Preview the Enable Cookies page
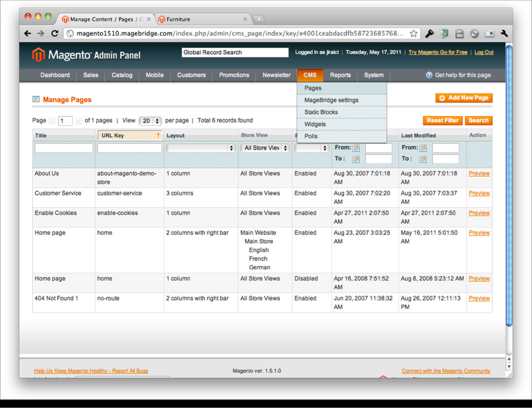The width and height of the screenshot is (532, 410). tap(479, 213)
